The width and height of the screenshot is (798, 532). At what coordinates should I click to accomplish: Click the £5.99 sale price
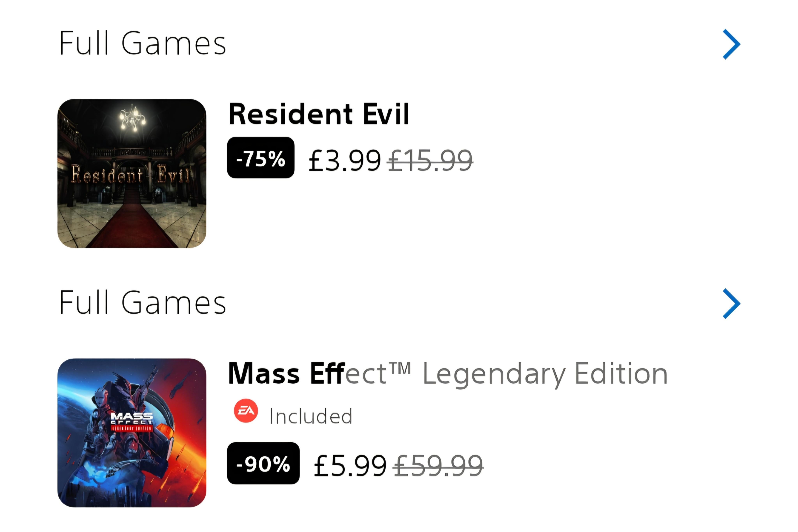point(350,466)
